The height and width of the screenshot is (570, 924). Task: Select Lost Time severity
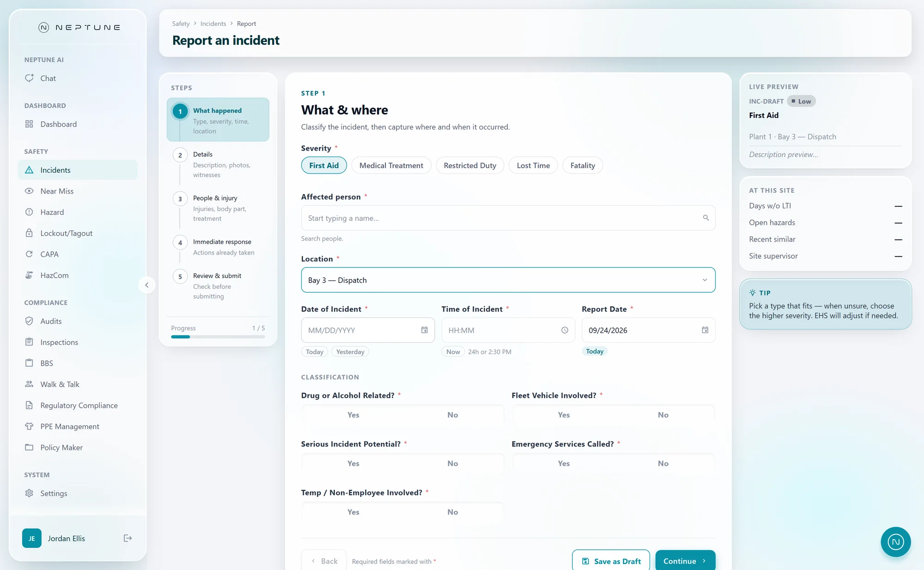pos(533,165)
